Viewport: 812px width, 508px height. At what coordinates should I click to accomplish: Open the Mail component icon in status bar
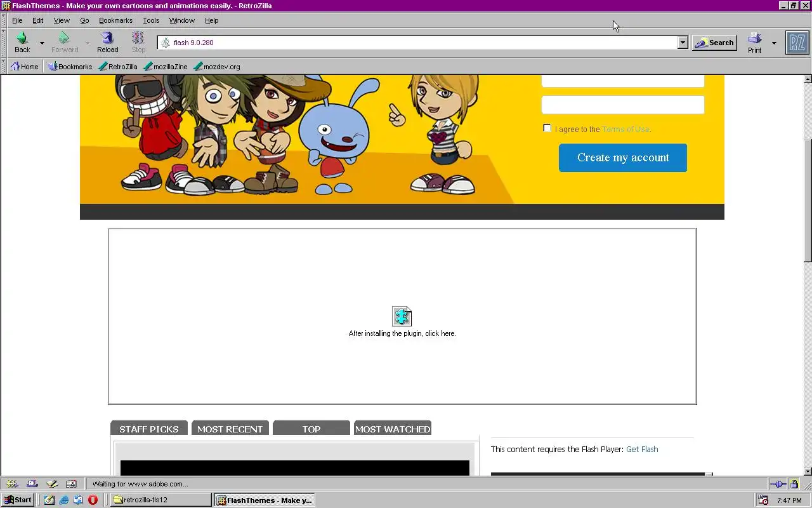point(32,484)
